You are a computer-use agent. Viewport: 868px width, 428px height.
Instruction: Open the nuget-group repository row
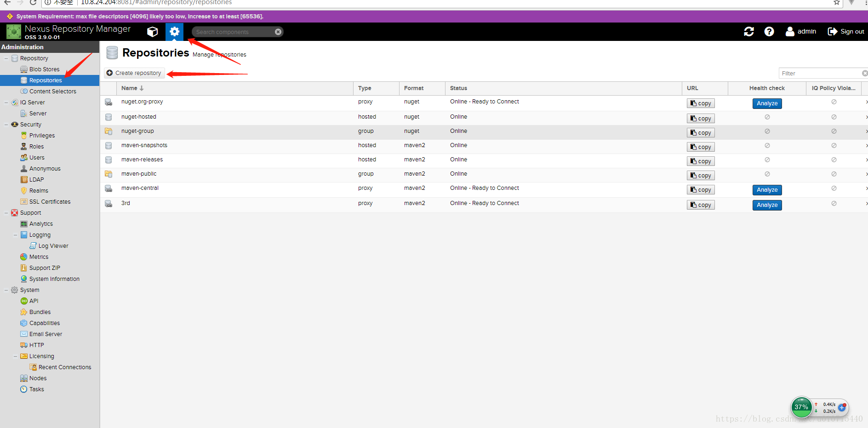484,132
